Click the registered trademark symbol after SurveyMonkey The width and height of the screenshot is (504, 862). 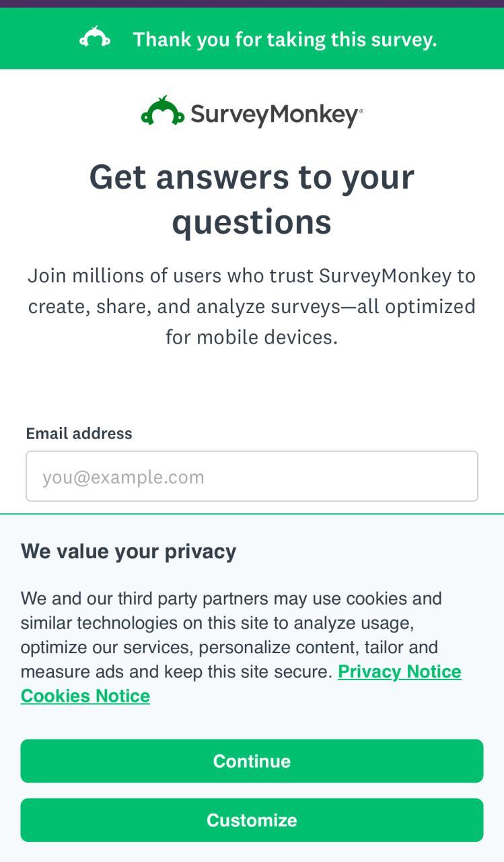[x=361, y=110]
